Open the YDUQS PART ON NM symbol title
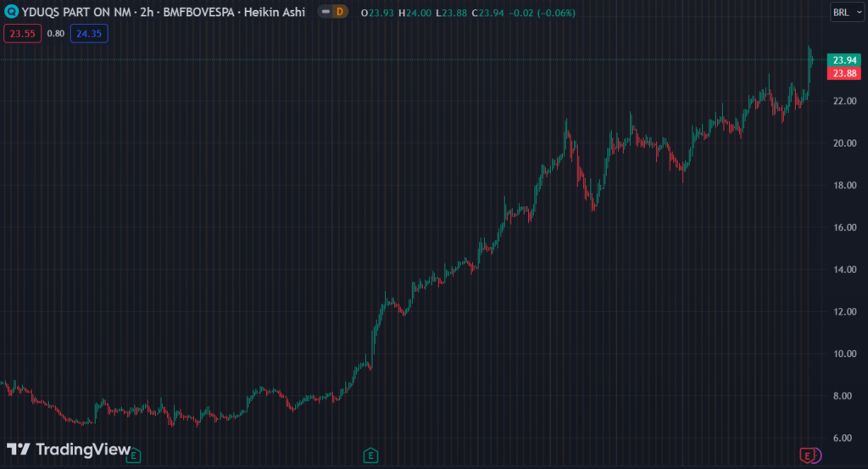Viewport: 868px width, 469px height. tap(75, 12)
